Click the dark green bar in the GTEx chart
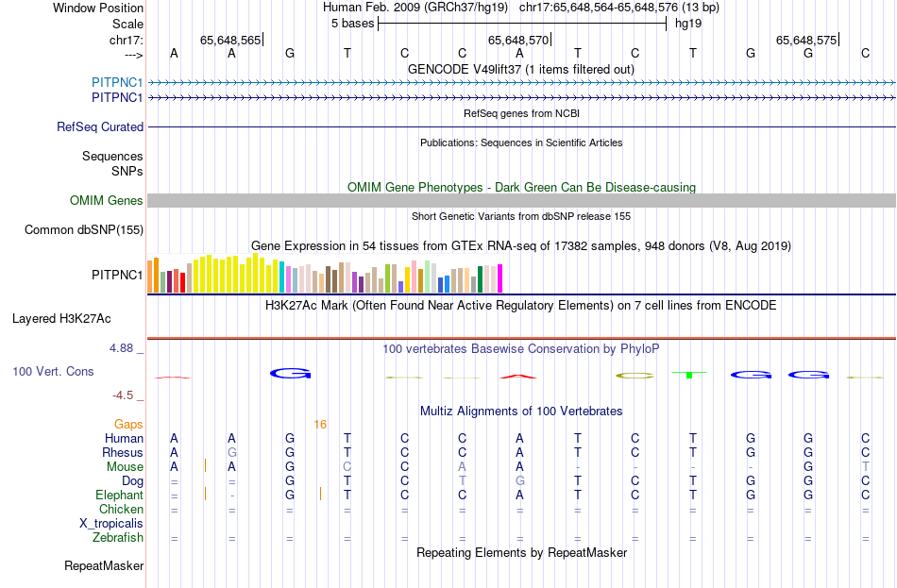This screenshot has height=588, width=897. pyautogui.click(x=480, y=279)
